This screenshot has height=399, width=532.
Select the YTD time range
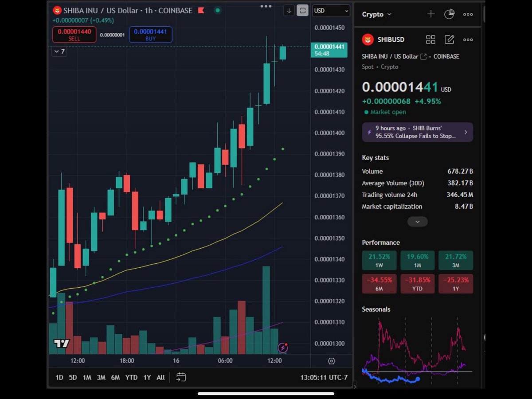click(131, 378)
